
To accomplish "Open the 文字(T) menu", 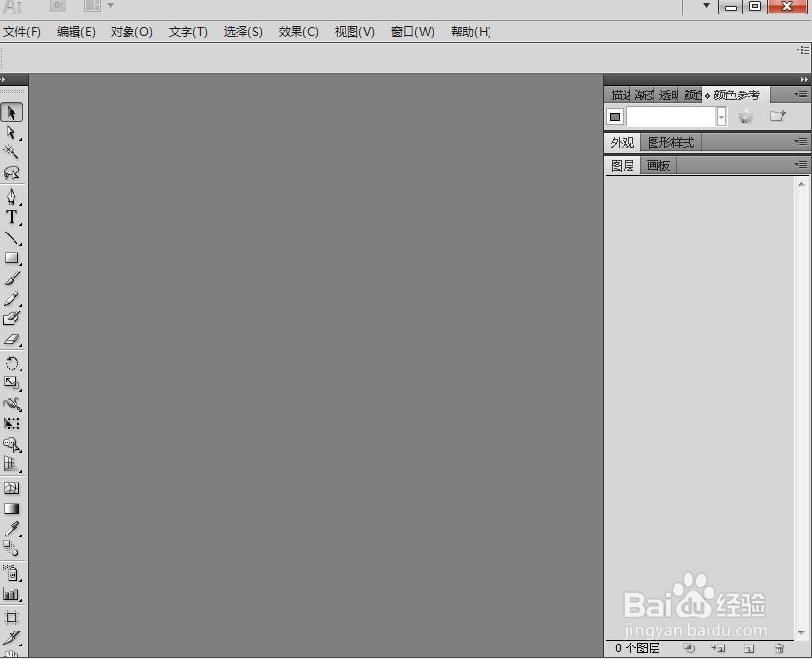I will pyautogui.click(x=187, y=32).
